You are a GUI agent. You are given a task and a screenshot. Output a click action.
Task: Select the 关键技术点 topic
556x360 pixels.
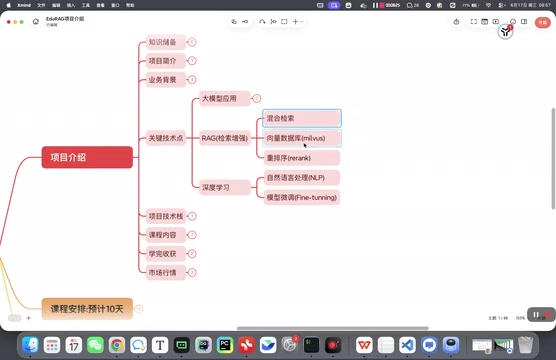click(x=166, y=138)
